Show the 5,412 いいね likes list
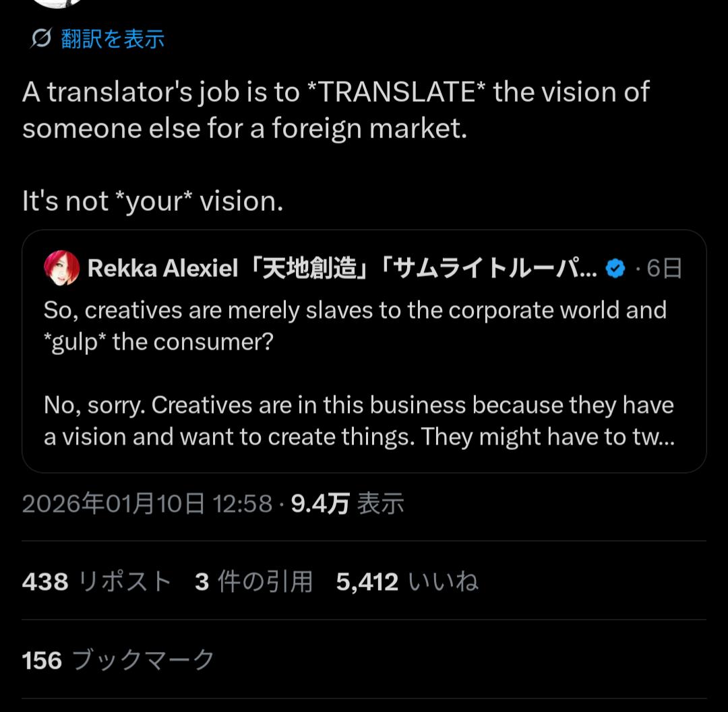 [407, 581]
